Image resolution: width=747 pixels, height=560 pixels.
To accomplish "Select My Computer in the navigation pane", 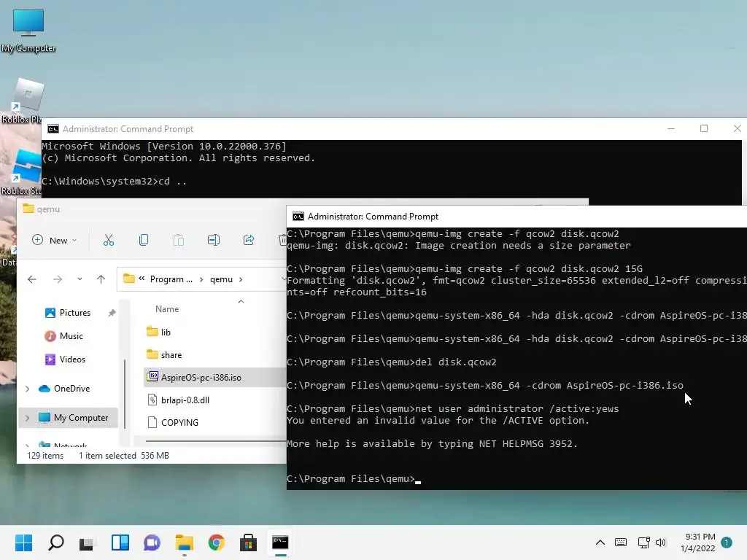I will (80, 418).
